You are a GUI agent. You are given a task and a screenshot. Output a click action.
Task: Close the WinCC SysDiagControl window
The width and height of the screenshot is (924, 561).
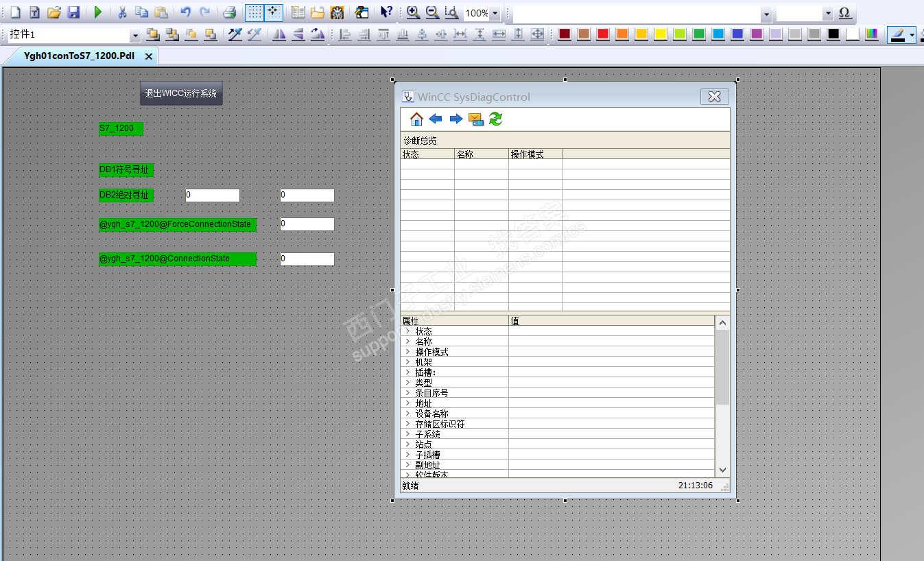(714, 97)
